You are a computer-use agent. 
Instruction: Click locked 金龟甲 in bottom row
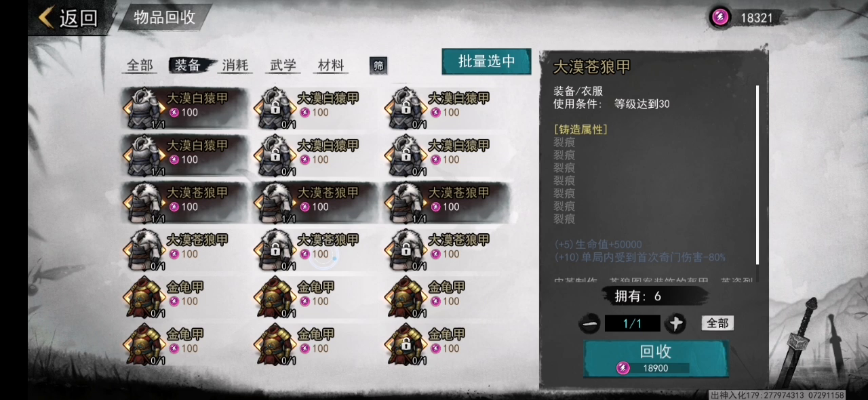pos(405,344)
